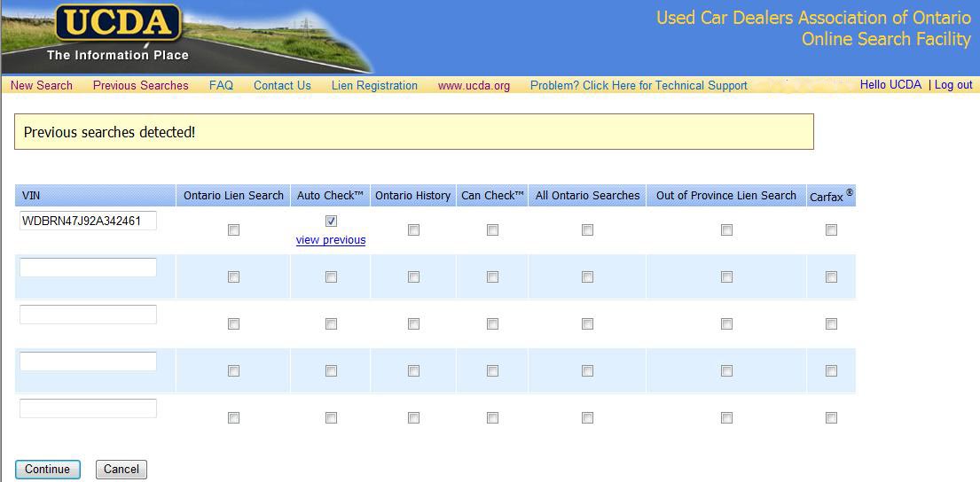The width and height of the screenshot is (980, 482).
Task: Click the fifth row VIN input field
Action: tap(88, 408)
